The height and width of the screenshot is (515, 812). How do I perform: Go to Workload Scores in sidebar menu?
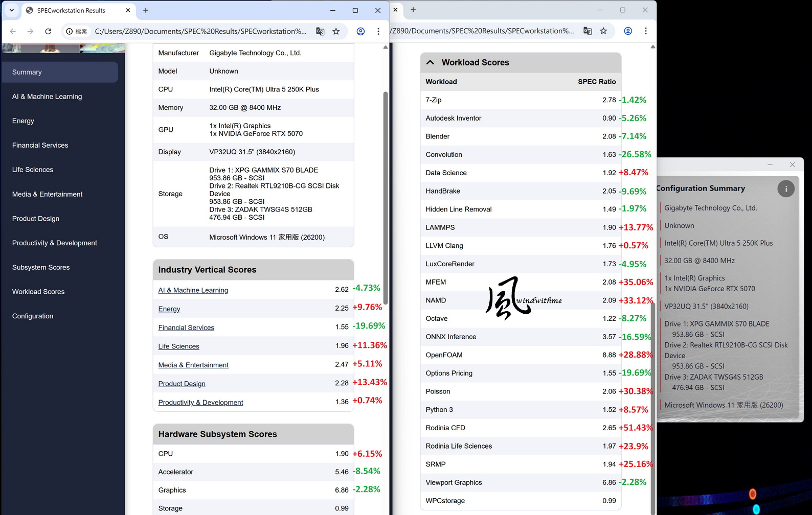click(x=38, y=292)
